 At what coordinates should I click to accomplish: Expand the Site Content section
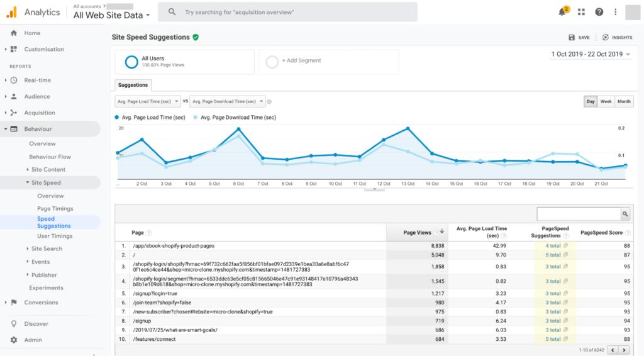coord(48,170)
